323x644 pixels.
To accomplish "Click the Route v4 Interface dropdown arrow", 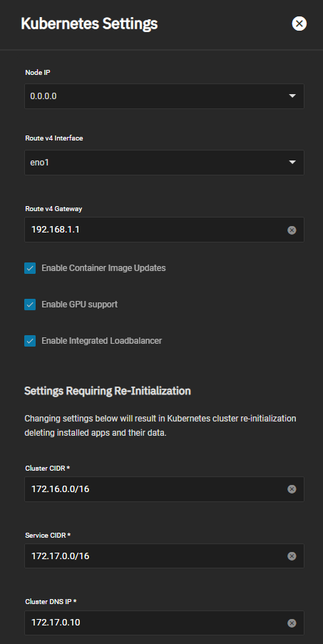I will click(292, 162).
